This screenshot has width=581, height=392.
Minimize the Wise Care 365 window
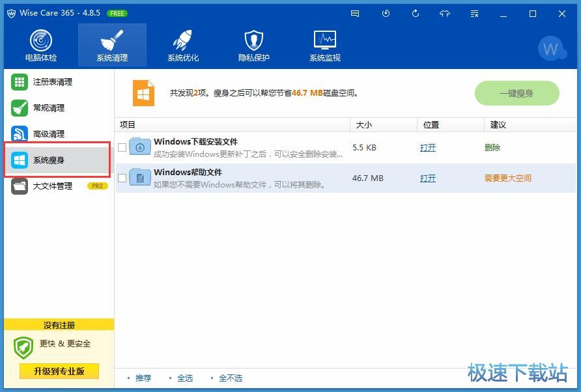click(503, 14)
